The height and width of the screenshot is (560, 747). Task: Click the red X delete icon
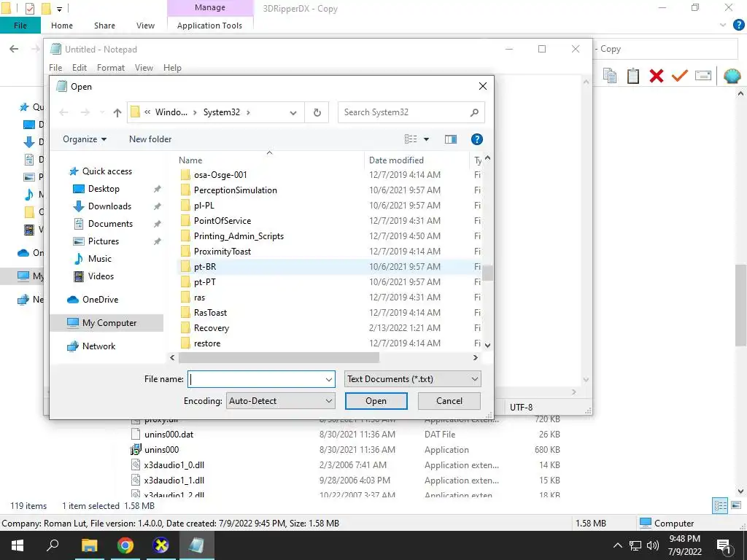656,76
